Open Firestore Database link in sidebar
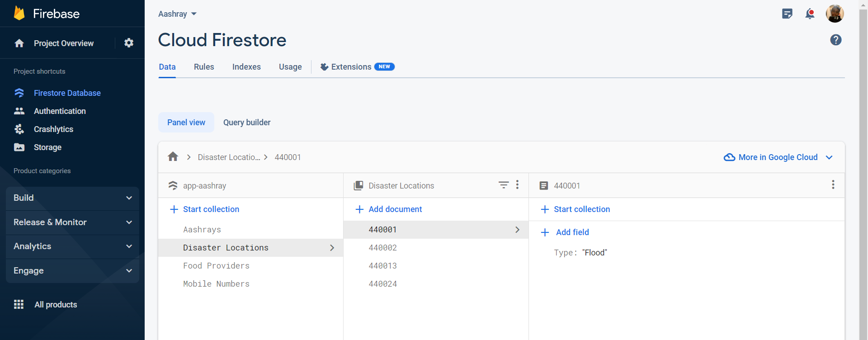This screenshot has height=340, width=868. tap(67, 93)
